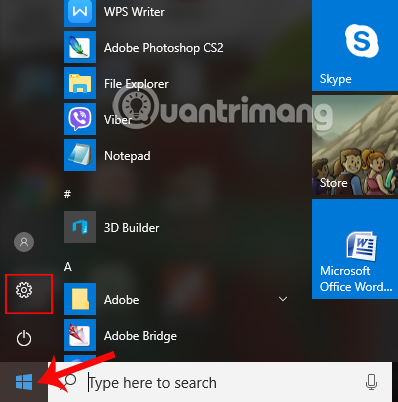This screenshot has height=402, width=398.
Task: Open File Explorer icon
Action: point(80,83)
